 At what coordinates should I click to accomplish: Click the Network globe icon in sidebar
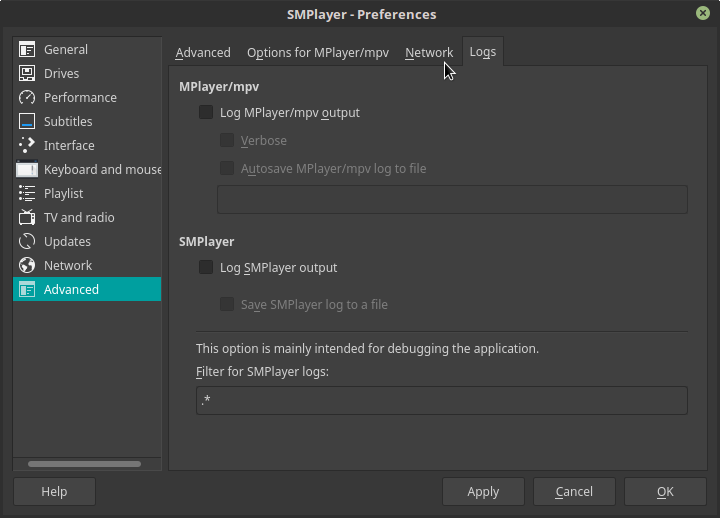pos(27,266)
